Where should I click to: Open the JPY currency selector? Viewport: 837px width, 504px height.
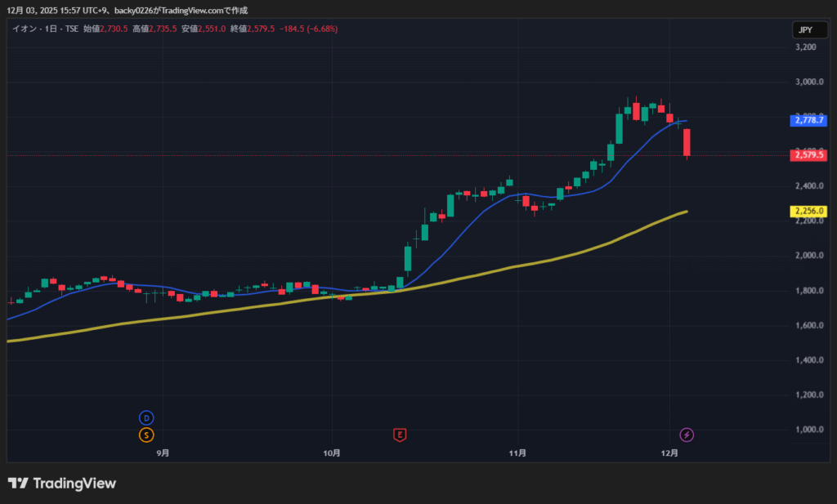(804, 30)
